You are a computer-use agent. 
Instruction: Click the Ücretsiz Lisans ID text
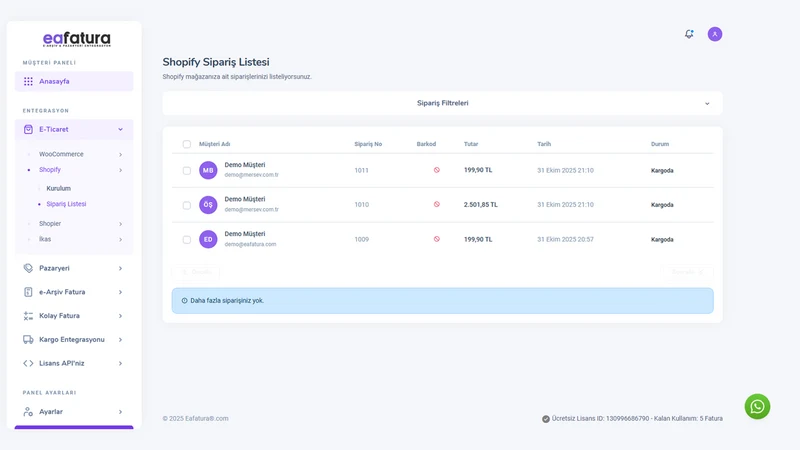[637, 418]
